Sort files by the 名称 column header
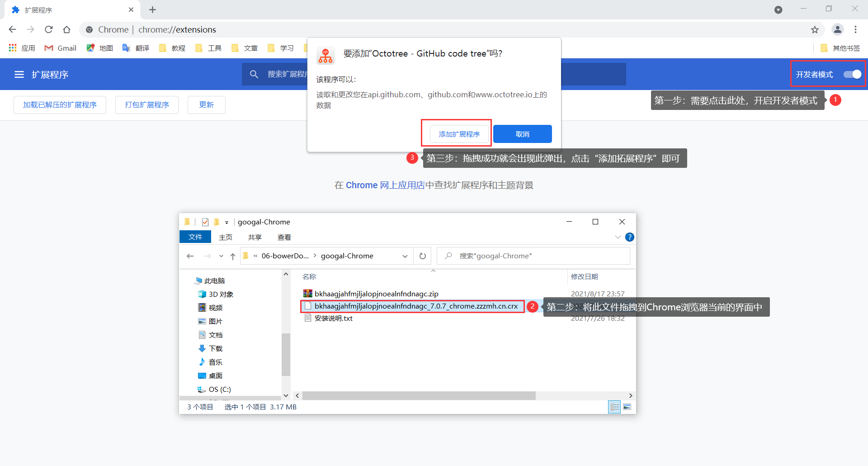This screenshot has width=868, height=466. 310,276
